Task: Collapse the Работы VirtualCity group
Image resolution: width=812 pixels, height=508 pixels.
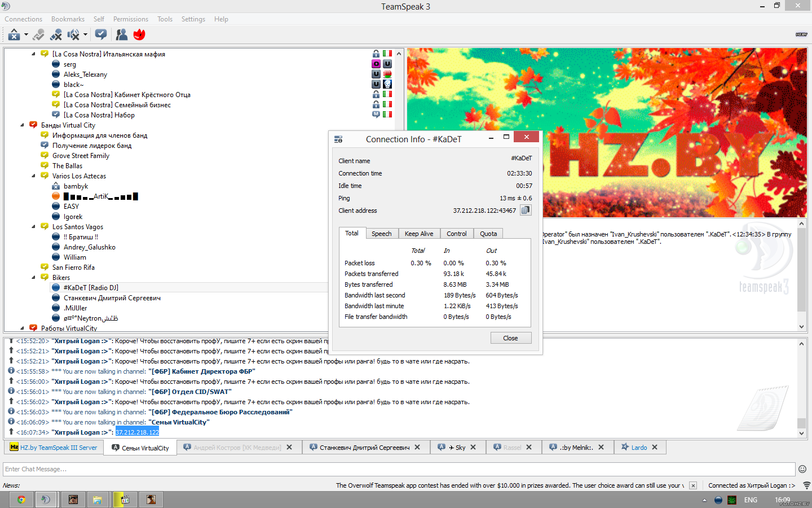Action: (22, 328)
